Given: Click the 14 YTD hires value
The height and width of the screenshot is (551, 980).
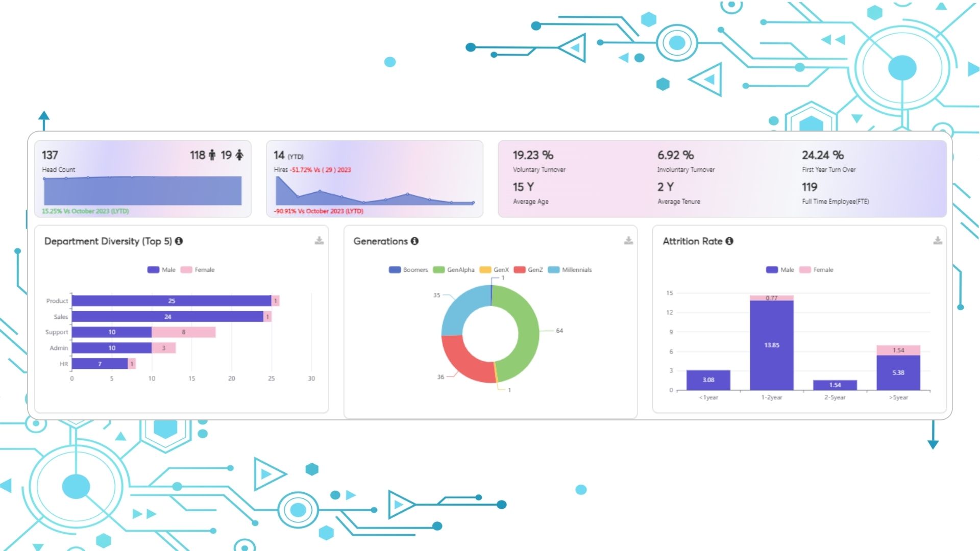Looking at the screenshot, I should [x=279, y=155].
